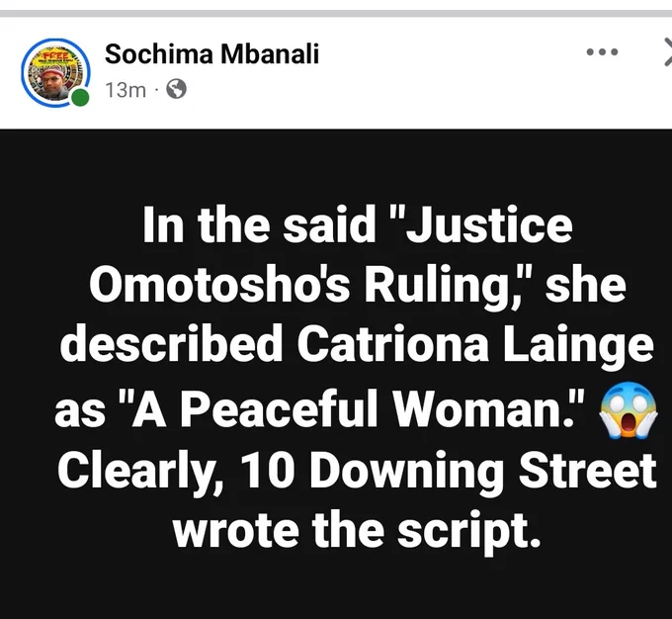The image size is (672, 619).
Task: Click the "In the said Justice" text line
Action: (x=358, y=224)
